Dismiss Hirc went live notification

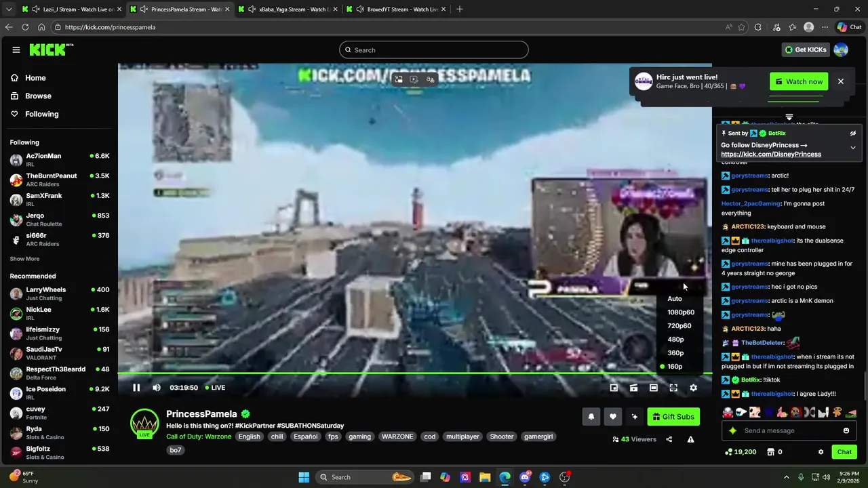[840, 81]
